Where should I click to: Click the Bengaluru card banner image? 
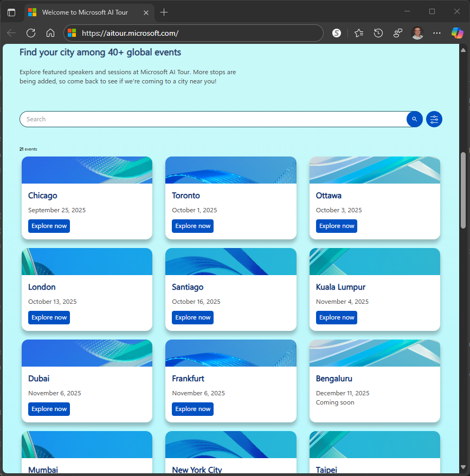pyautogui.click(x=375, y=353)
